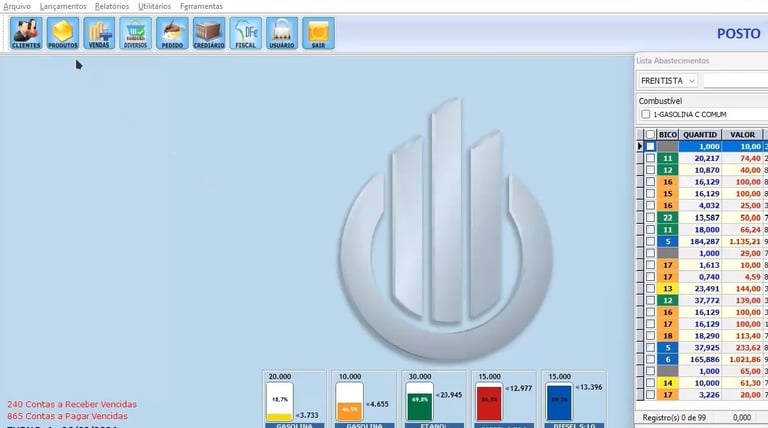Viewport: 768px width, 428px height.
Task: Sort by the BICO column header
Action: tap(668, 134)
